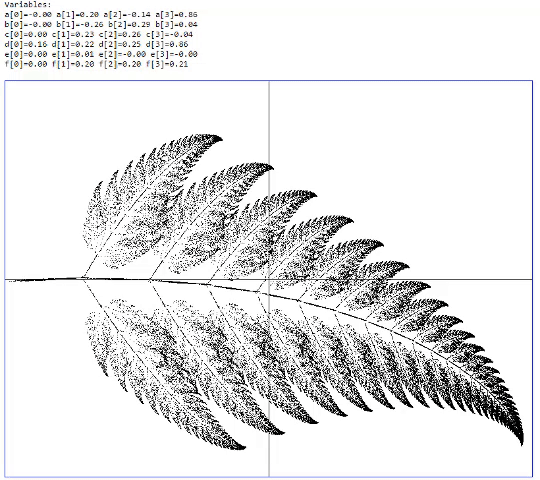The width and height of the screenshot is (540, 480).
Task: Pick the c[2] variable entry
Action: tap(120, 34)
